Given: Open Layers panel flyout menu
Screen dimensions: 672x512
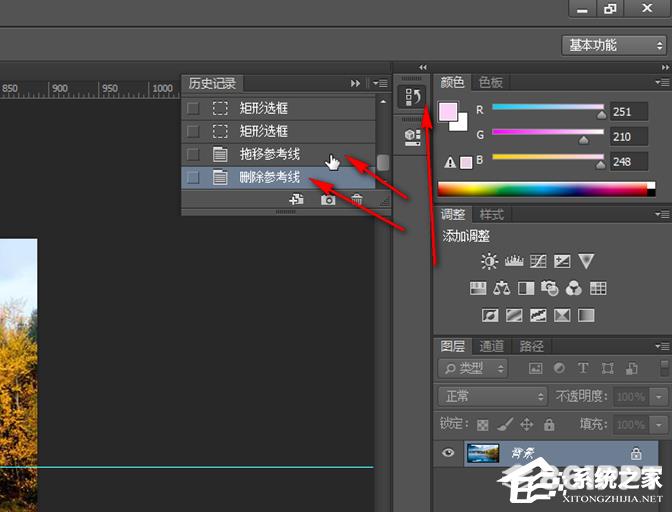Looking at the screenshot, I should [662, 346].
